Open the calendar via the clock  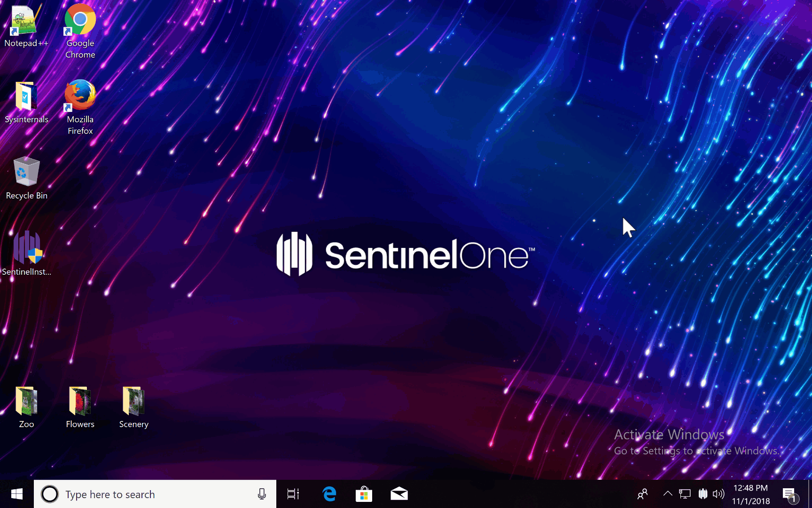[x=750, y=494]
